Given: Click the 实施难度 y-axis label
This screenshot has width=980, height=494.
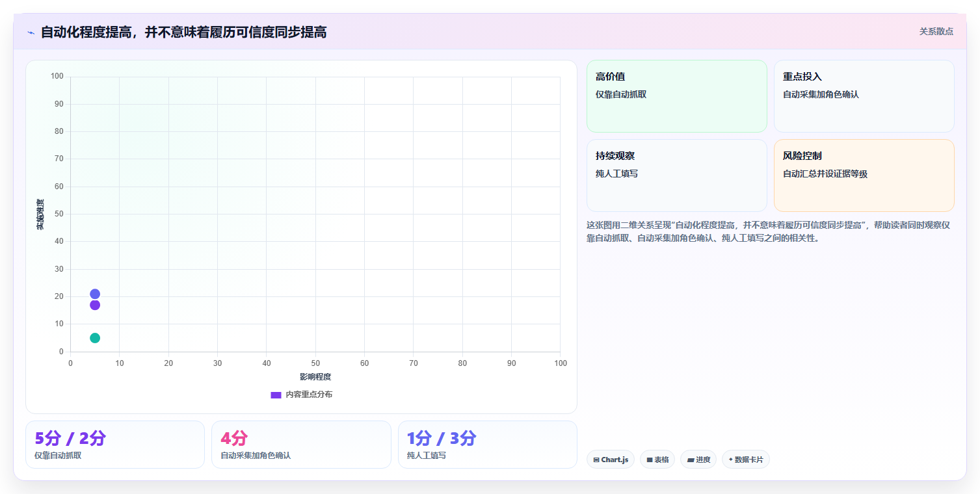Looking at the screenshot, I should point(40,214).
